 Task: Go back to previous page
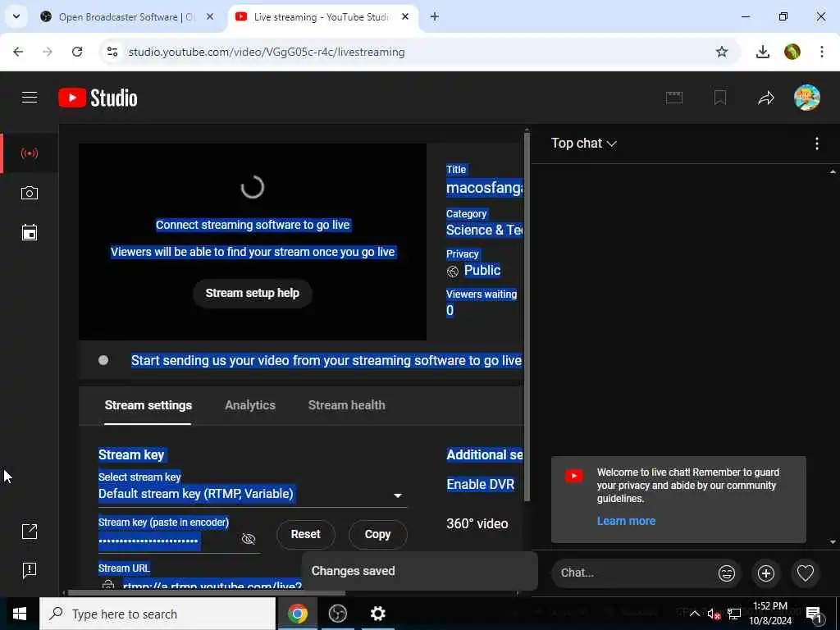[18, 52]
